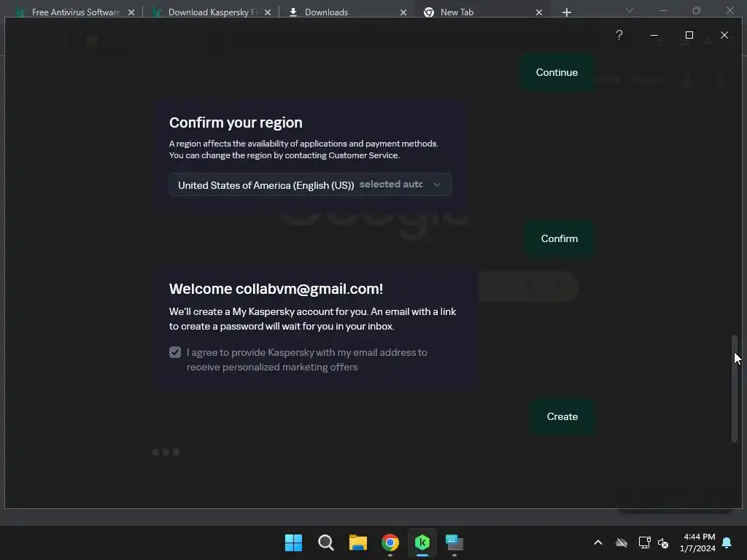
Task: Expand the region list chevron arrow
Action: click(x=437, y=184)
